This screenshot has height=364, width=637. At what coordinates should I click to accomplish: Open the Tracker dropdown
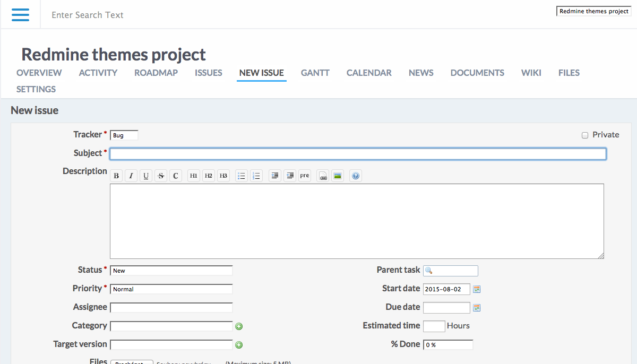124,135
